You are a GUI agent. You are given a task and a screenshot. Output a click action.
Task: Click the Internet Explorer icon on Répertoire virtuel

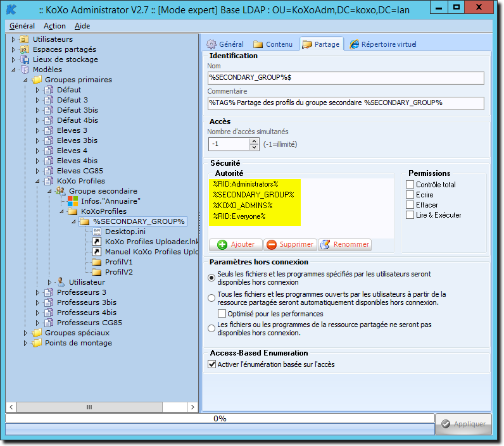[354, 44]
